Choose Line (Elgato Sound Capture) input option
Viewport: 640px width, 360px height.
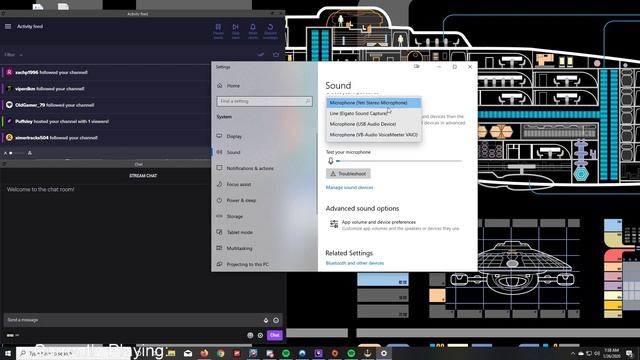click(374, 113)
